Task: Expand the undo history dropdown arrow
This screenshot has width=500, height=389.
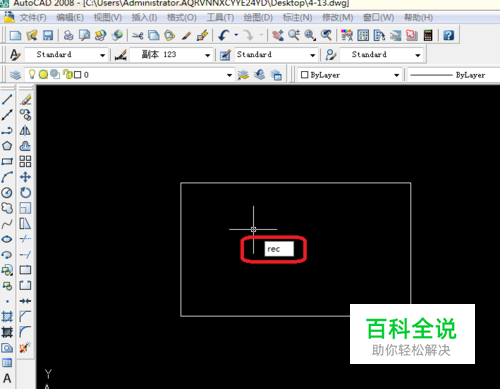Action: pos(236,35)
